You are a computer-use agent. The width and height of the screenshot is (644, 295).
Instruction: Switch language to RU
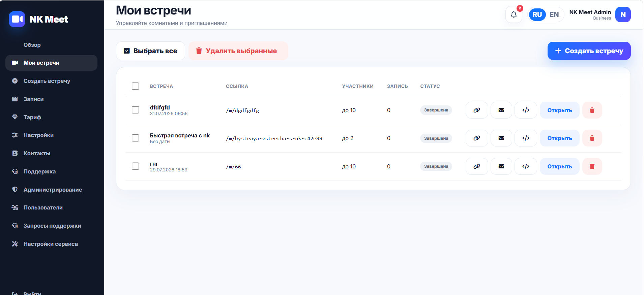[537, 14]
